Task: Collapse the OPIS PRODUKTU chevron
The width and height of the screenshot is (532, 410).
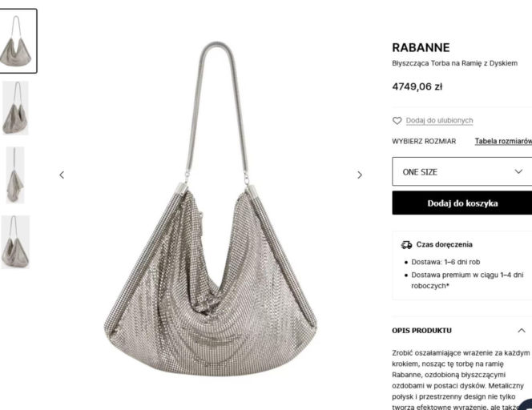Action: click(522, 330)
